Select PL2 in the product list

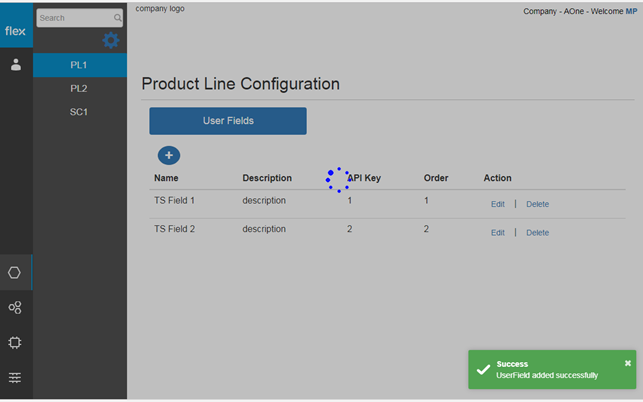[x=80, y=89]
